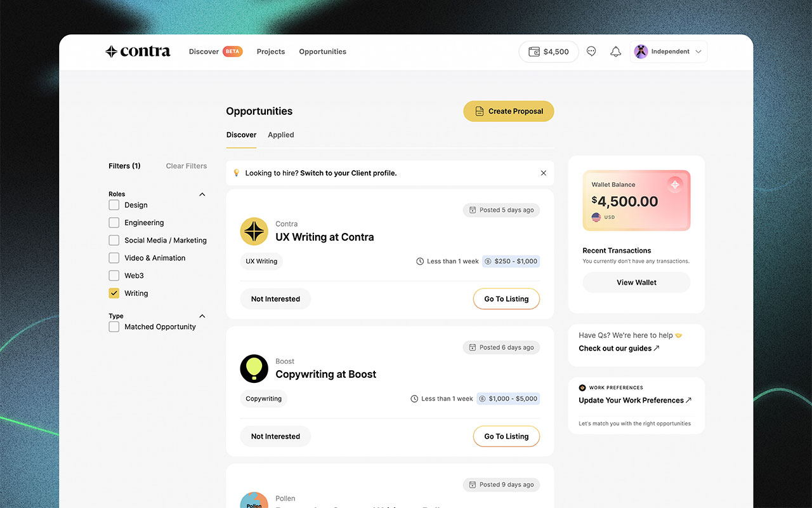The width and height of the screenshot is (812, 508).
Task: Click the wallet balance $4,500 button
Action: pyautogui.click(x=549, y=51)
